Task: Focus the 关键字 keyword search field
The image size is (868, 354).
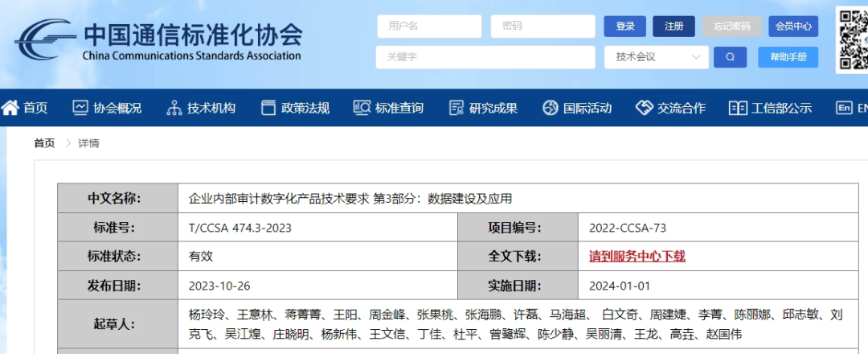Action: pos(485,57)
